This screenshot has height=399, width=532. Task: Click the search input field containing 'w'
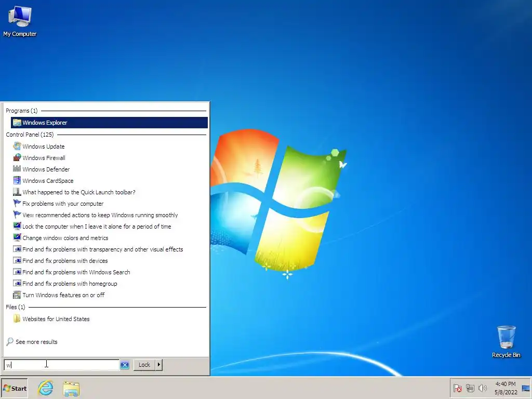coord(61,365)
